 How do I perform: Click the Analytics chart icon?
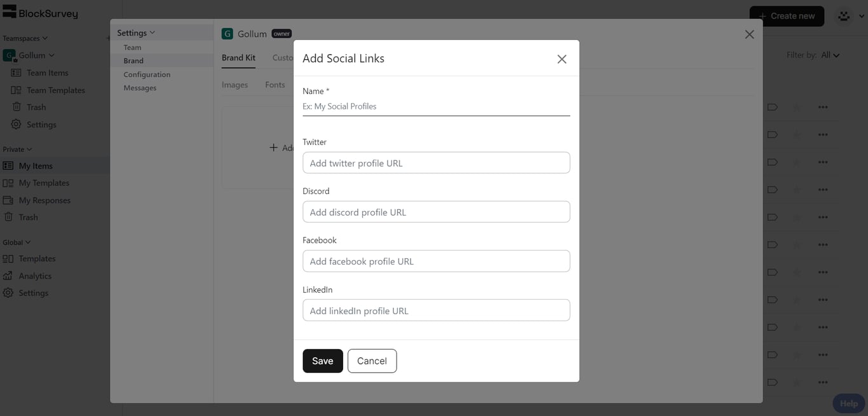(8, 276)
